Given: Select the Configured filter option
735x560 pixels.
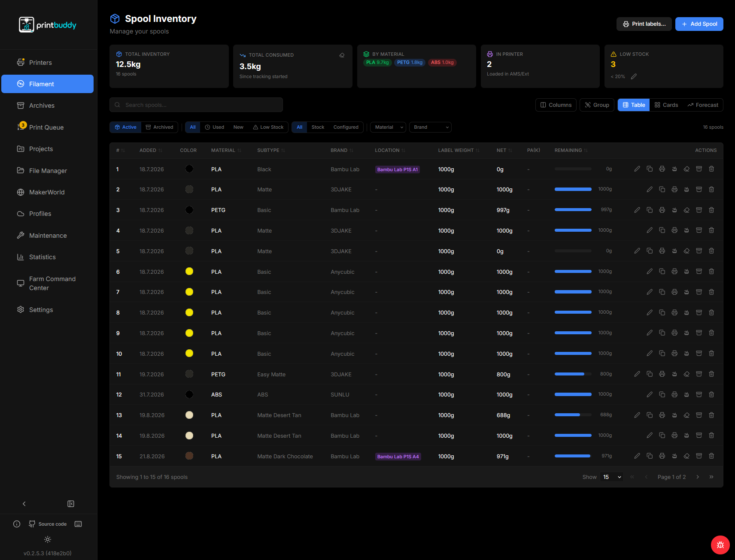Looking at the screenshot, I should [x=346, y=127].
